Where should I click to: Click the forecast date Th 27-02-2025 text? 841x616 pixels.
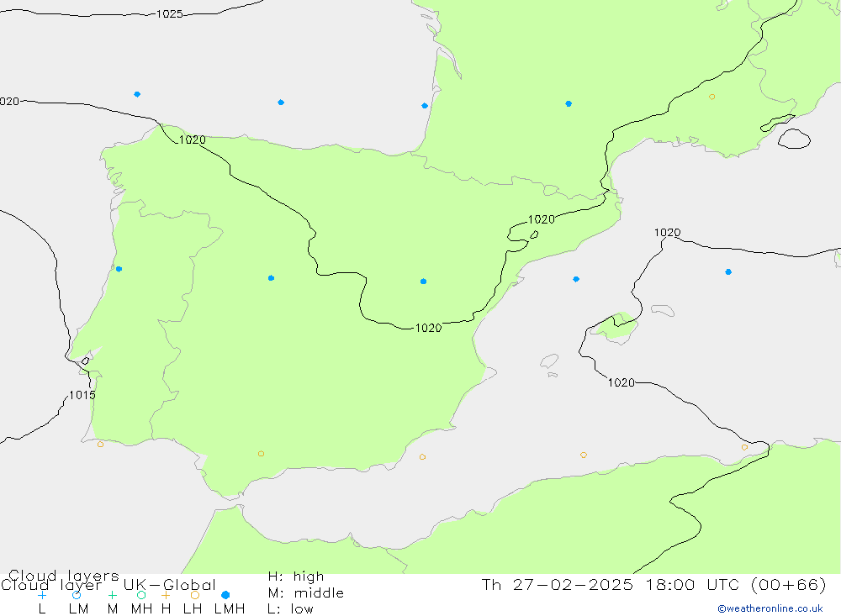click(x=557, y=584)
